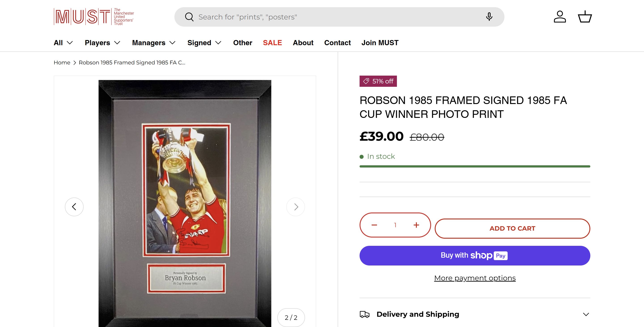
Task: Expand Delivery and Shipping section
Action: 475,314
